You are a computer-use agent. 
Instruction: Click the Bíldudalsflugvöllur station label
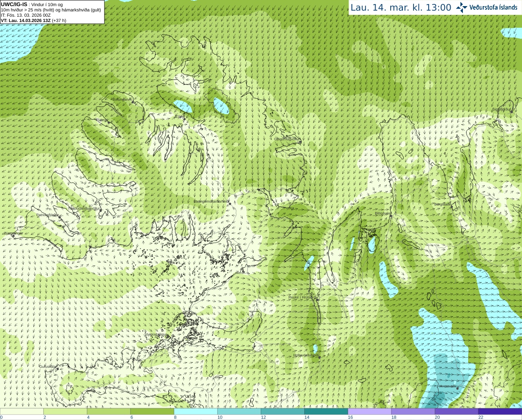click(85, 208)
